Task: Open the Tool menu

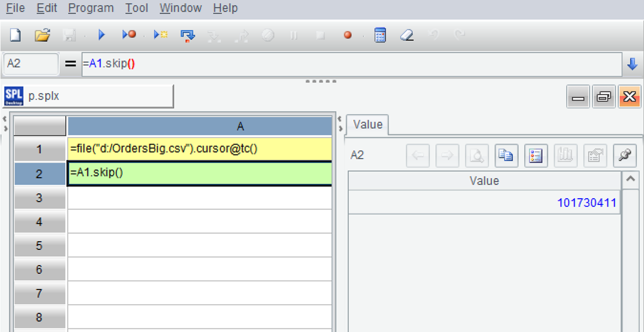Action: [x=136, y=8]
